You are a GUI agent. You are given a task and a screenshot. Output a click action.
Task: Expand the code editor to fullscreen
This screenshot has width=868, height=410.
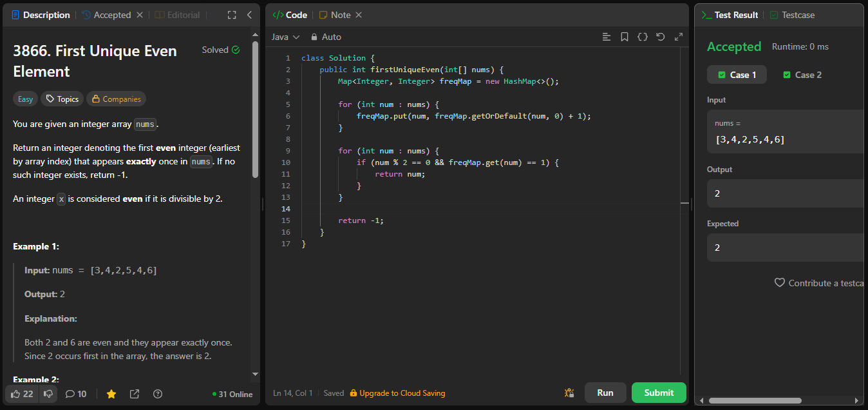(678, 37)
